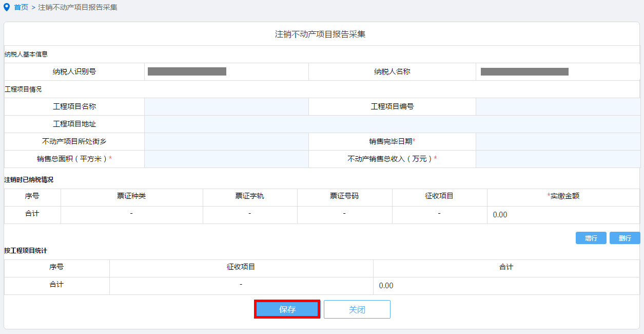Click the 票证号码 column header

pyautogui.click(x=344, y=196)
